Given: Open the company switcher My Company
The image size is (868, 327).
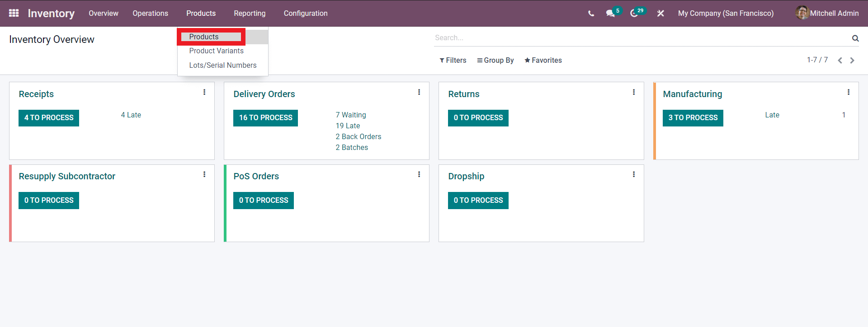Looking at the screenshot, I should point(726,14).
